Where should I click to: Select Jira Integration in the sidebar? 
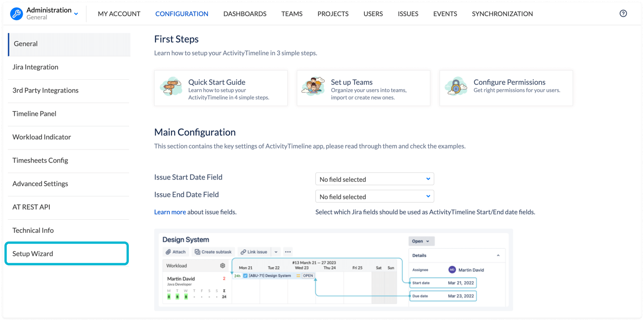coord(35,67)
